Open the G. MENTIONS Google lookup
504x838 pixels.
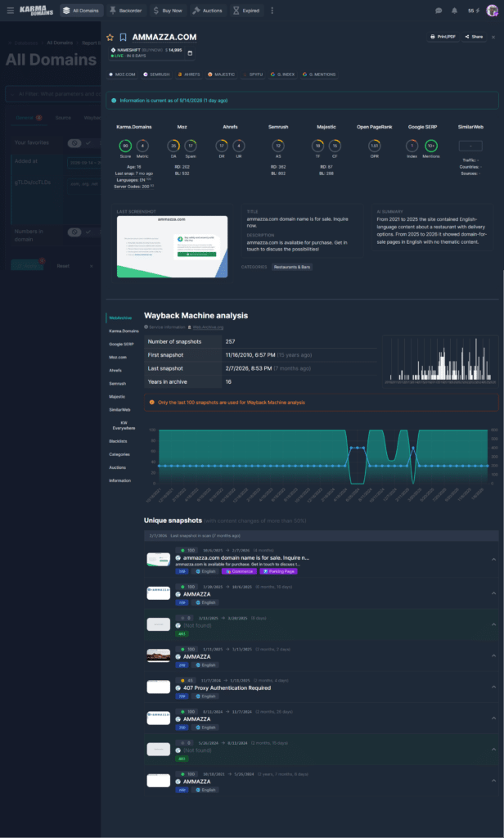(319, 74)
